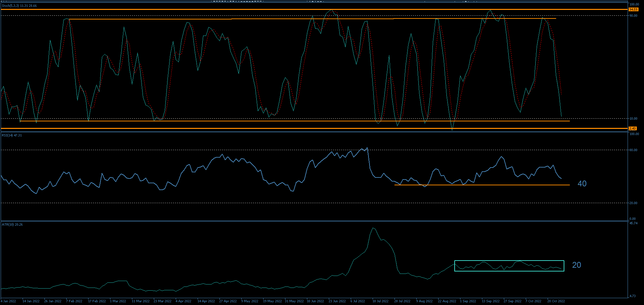Select the RSI(14) indicator label
This screenshot has width=644, height=305.
pyautogui.click(x=12, y=135)
